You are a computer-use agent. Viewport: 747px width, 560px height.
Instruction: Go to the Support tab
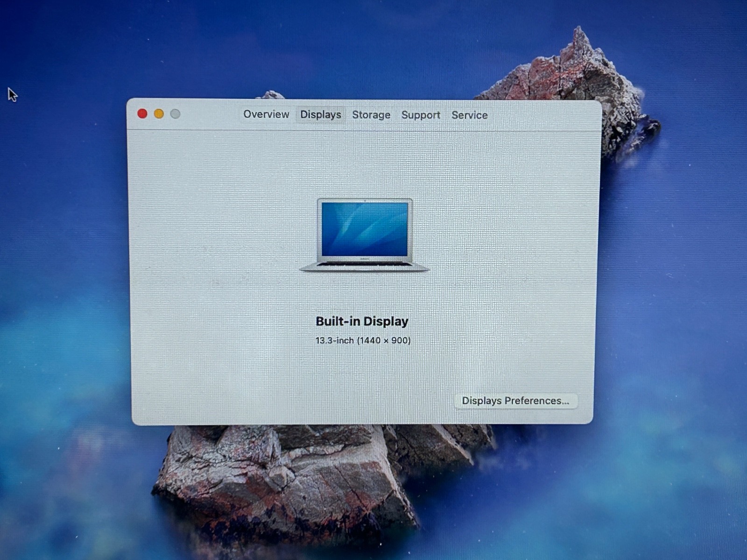click(x=421, y=115)
